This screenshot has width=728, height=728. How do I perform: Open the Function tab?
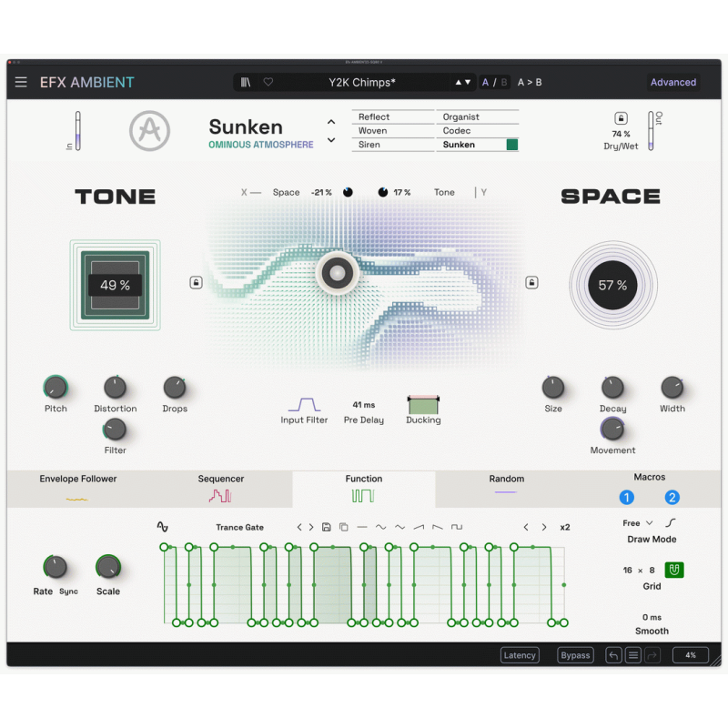tap(363, 489)
